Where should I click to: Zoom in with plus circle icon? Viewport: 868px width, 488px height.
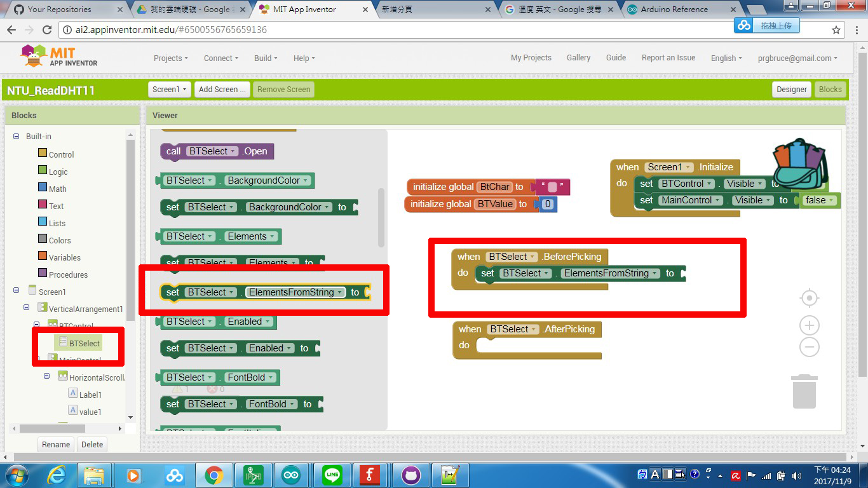tap(809, 325)
